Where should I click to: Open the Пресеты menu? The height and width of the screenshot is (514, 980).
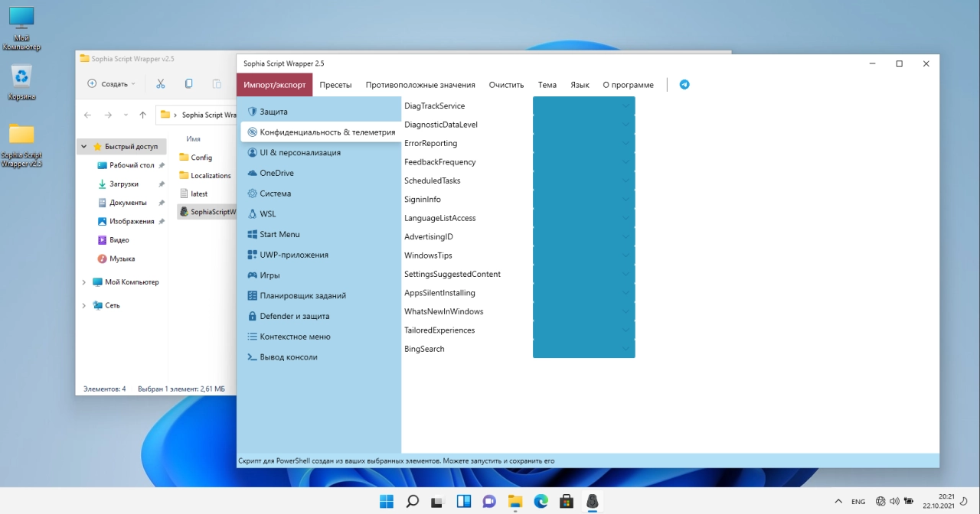[336, 85]
